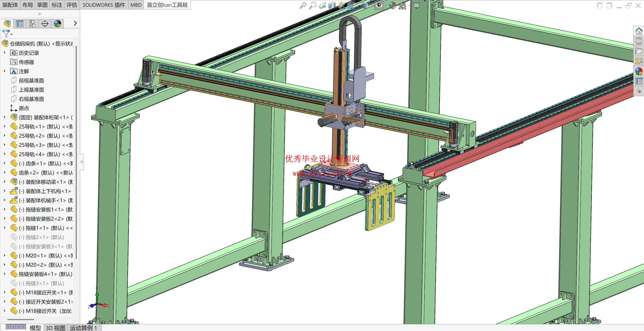Select the 原点 origin item

pyautogui.click(x=20, y=108)
